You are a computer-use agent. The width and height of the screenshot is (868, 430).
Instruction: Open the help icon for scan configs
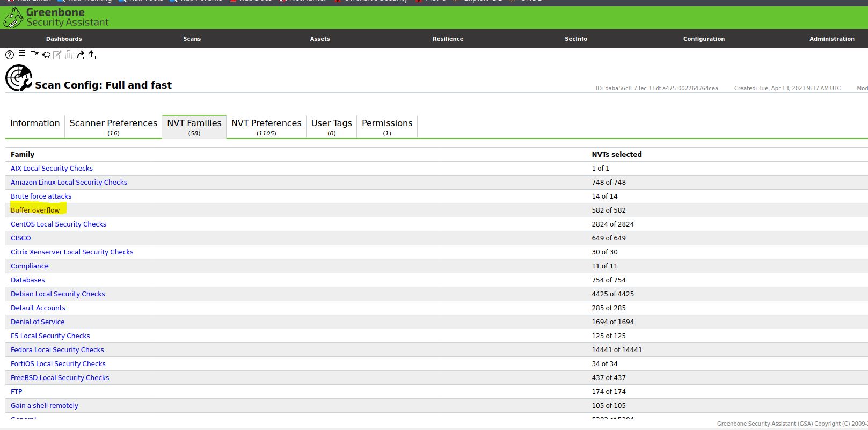click(10, 55)
